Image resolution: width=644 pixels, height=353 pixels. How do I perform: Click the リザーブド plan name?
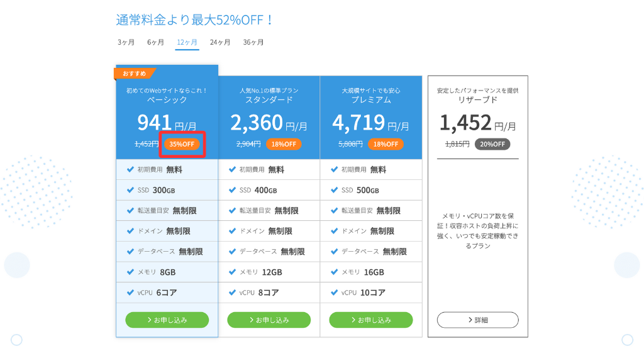[x=478, y=100]
